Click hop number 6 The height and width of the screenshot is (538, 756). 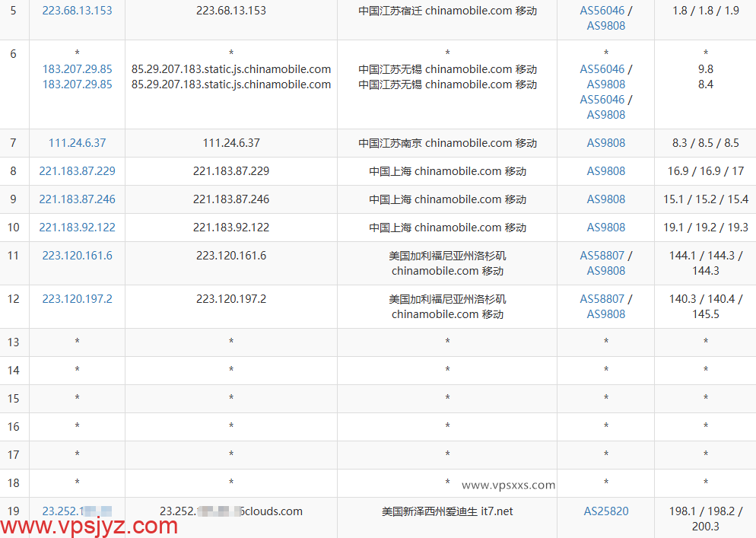click(14, 54)
